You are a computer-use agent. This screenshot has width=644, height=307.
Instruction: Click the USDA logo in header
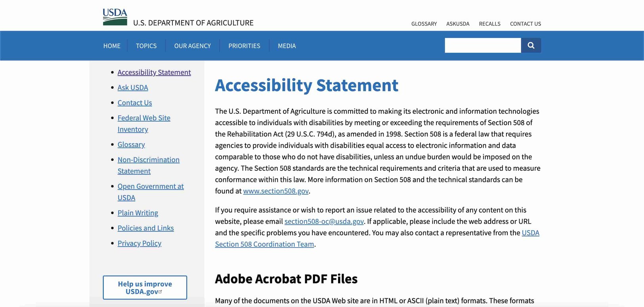[x=115, y=17]
